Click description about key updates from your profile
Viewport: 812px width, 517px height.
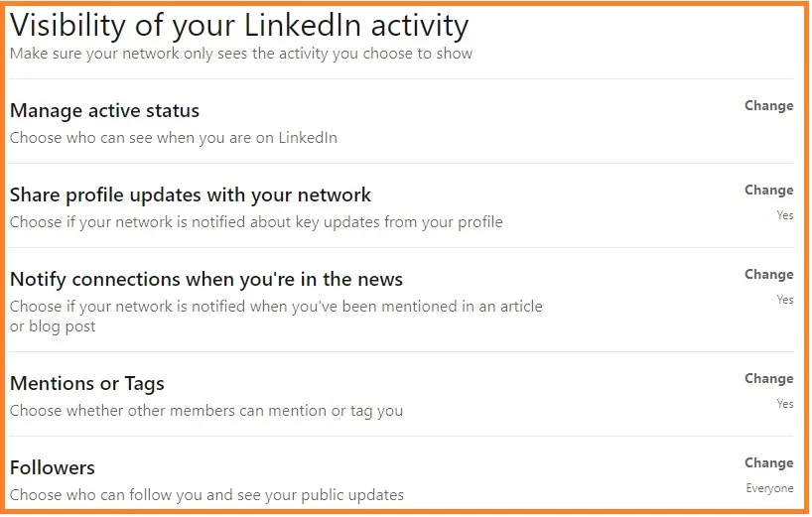(x=256, y=222)
